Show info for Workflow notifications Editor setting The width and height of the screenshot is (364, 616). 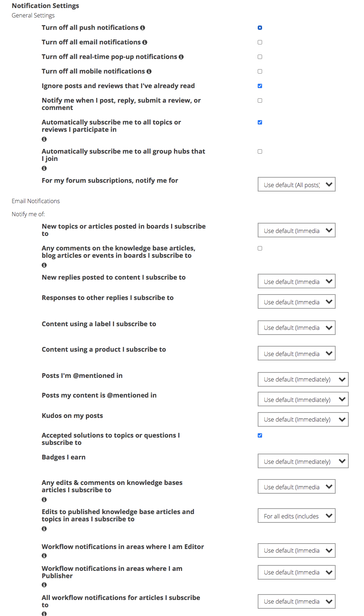pyautogui.click(x=44, y=556)
